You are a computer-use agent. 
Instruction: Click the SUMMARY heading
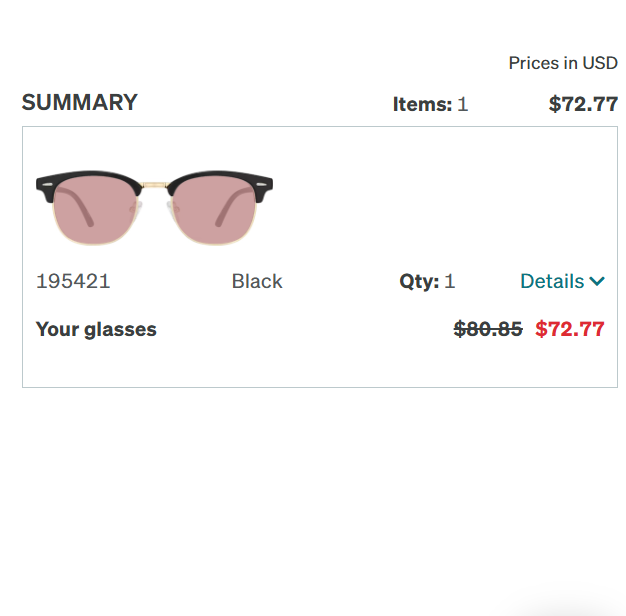pyautogui.click(x=80, y=103)
